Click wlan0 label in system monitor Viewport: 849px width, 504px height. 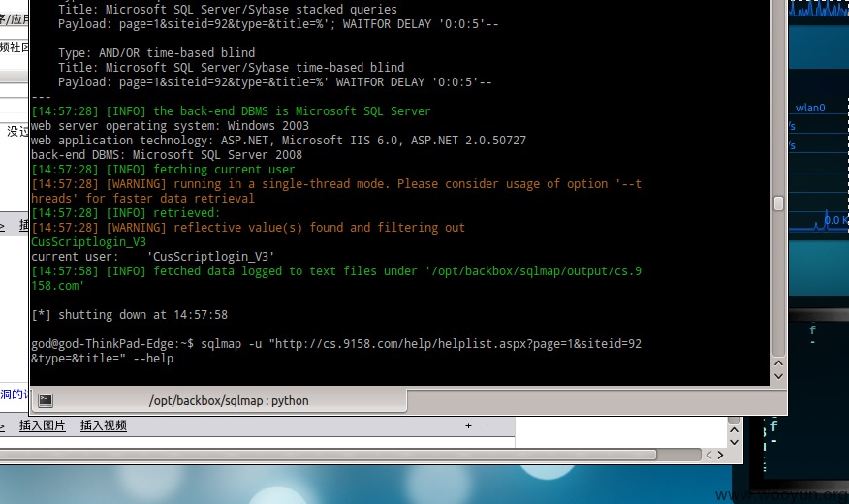point(810,108)
